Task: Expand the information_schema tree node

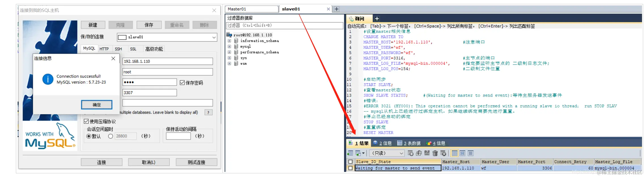Action: point(229,41)
